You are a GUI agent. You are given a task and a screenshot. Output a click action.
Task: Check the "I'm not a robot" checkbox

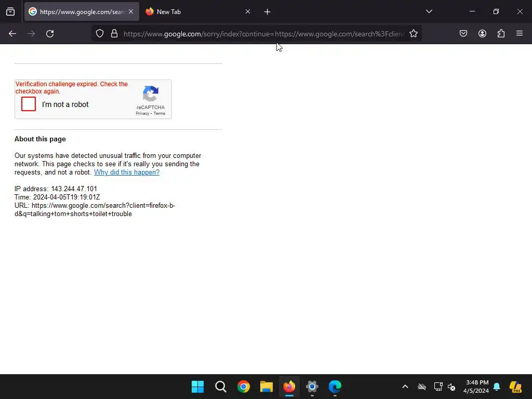click(x=29, y=104)
